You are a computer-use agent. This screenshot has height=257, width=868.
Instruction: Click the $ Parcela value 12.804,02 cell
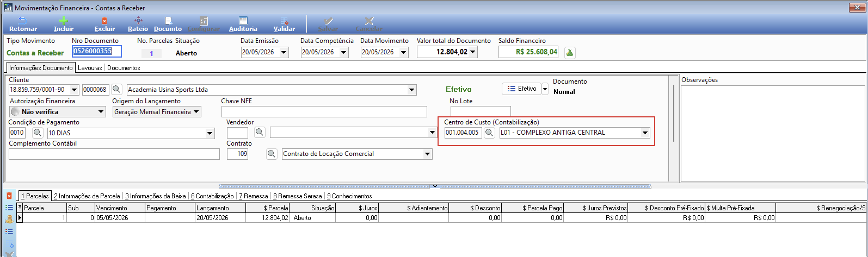(x=267, y=217)
